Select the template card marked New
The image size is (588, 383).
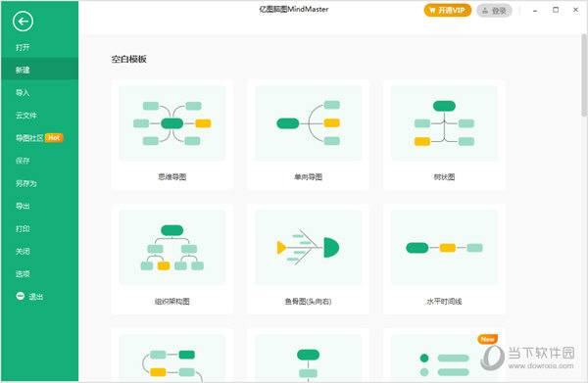pyautogui.click(x=444, y=356)
